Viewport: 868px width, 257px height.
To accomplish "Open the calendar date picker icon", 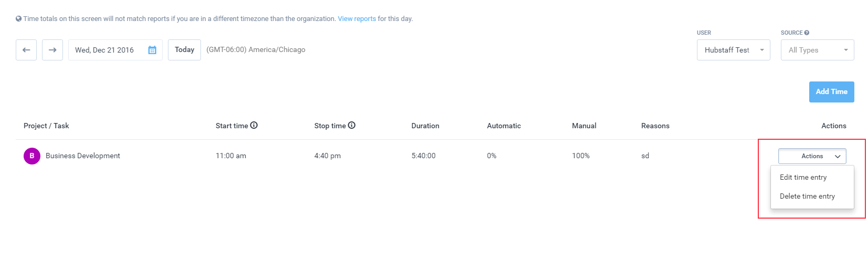I will click(x=152, y=50).
